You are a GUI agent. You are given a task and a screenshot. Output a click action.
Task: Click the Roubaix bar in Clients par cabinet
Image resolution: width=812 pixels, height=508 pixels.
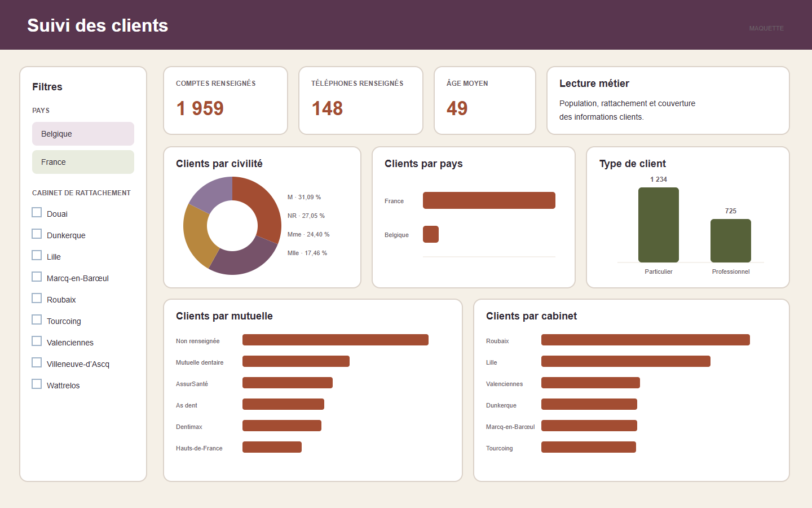click(x=646, y=340)
